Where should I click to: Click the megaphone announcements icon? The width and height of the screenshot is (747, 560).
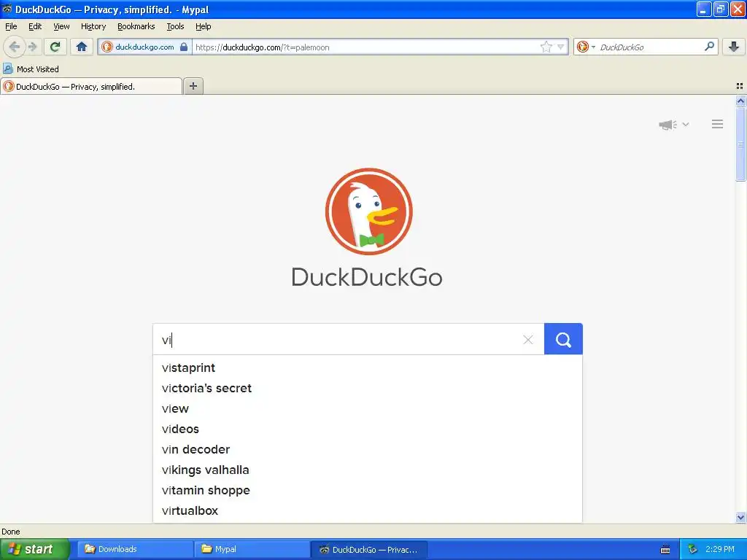coord(668,125)
